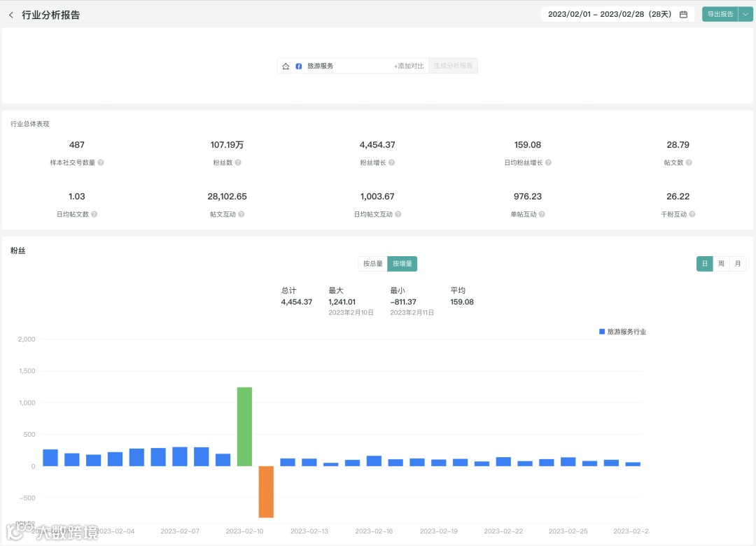Click the x-axis label 2023-02-16
The image size is (756, 546).
click(x=374, y=531)
